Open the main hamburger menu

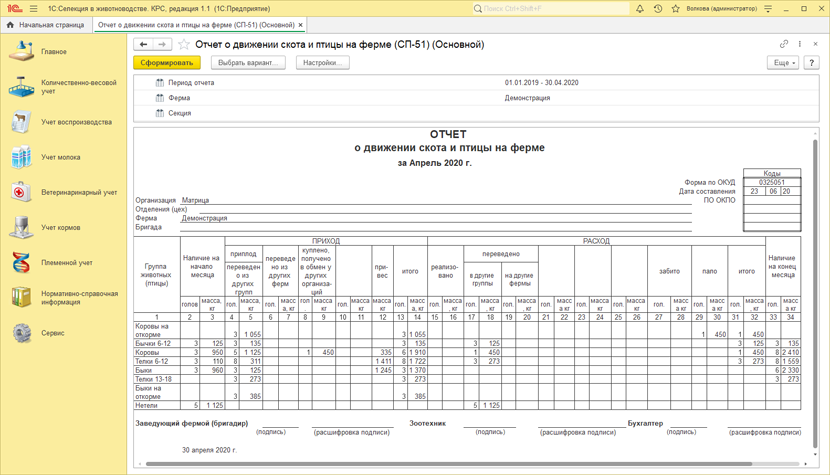pyautogui.click(x=33, y=9)
